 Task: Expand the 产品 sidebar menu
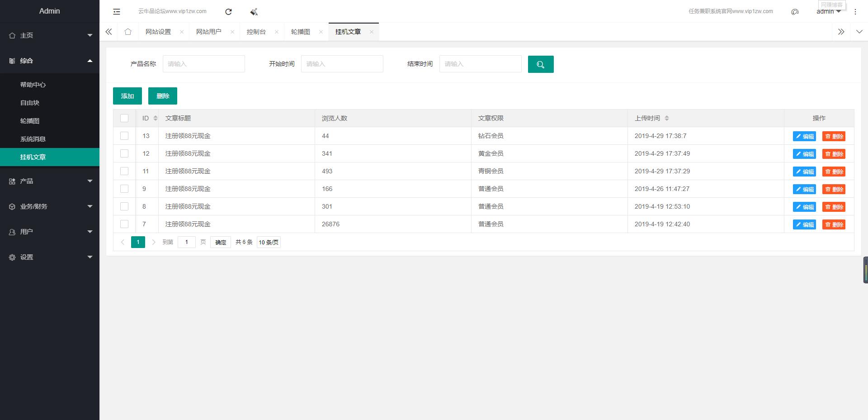click(50, 181)
